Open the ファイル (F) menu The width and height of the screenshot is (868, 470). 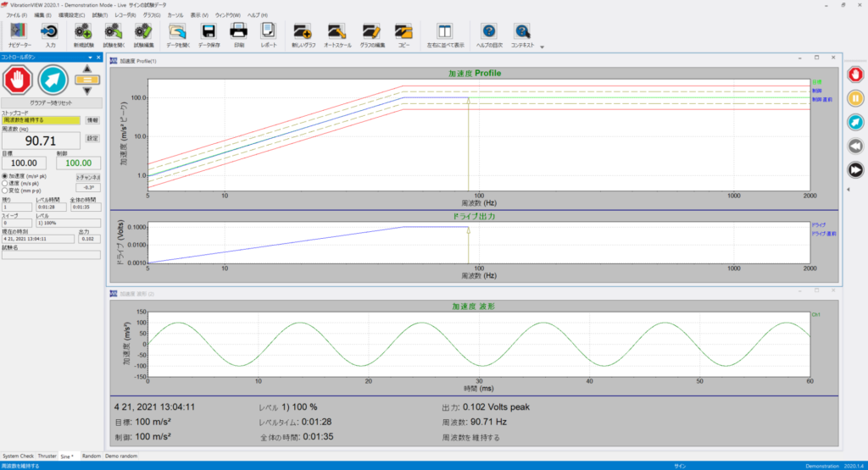tap(16, 15)
